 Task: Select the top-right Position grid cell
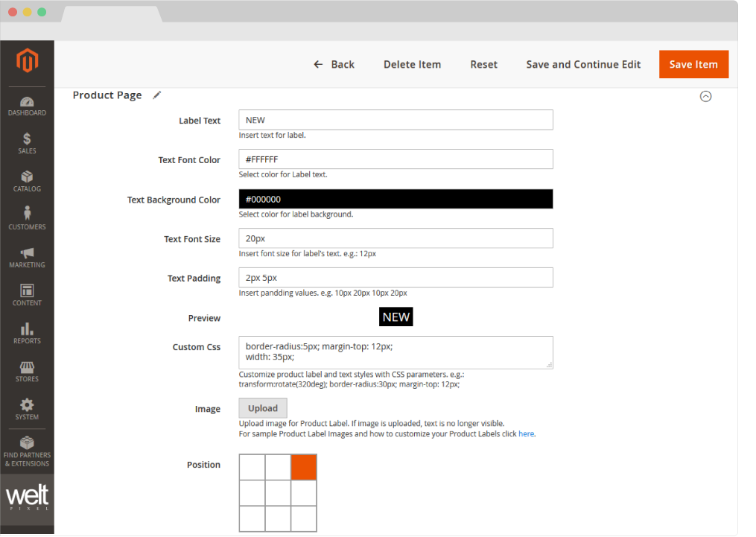click(303, 467)
